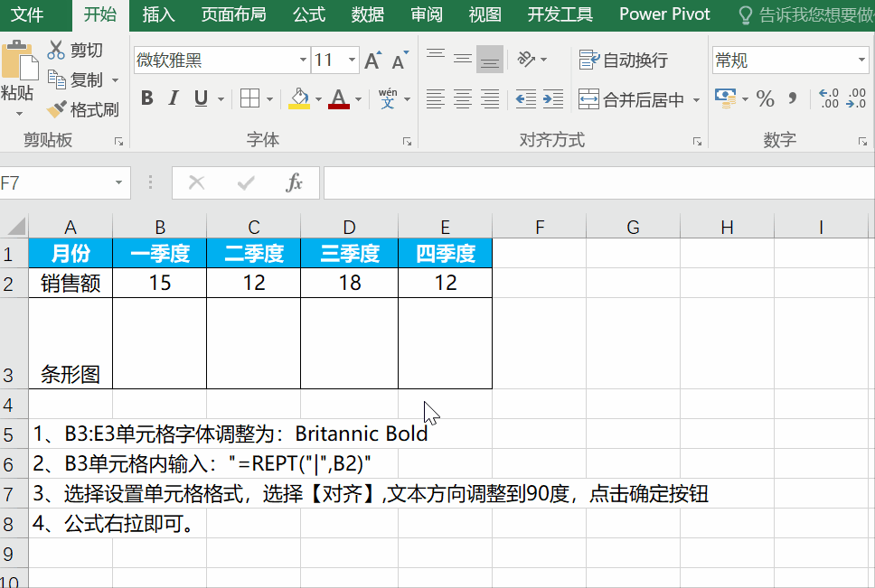Screen dimensions: 875x588
Task: Switch to the Data (数据) tab
Action: tap(368, 14)
